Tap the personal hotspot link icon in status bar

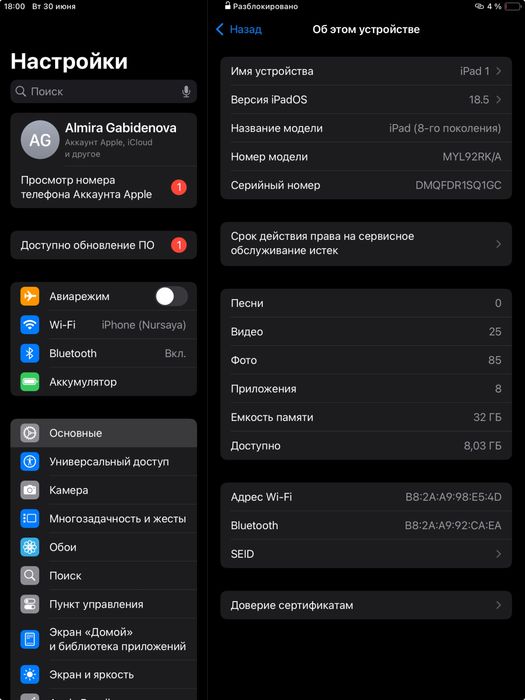click(x=479, y=7)
